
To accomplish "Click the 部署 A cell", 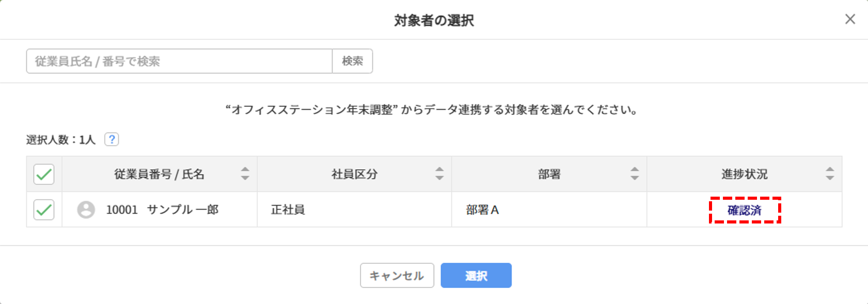I will (482, 210).
